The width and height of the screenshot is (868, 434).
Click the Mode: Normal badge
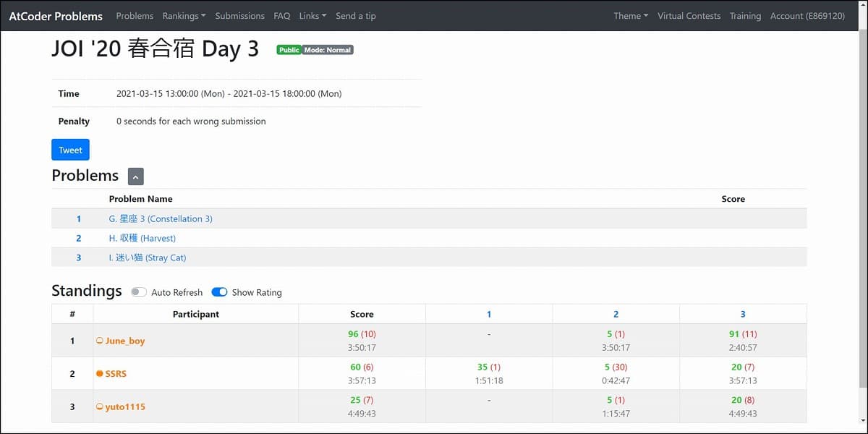click(x=328, y=50)
